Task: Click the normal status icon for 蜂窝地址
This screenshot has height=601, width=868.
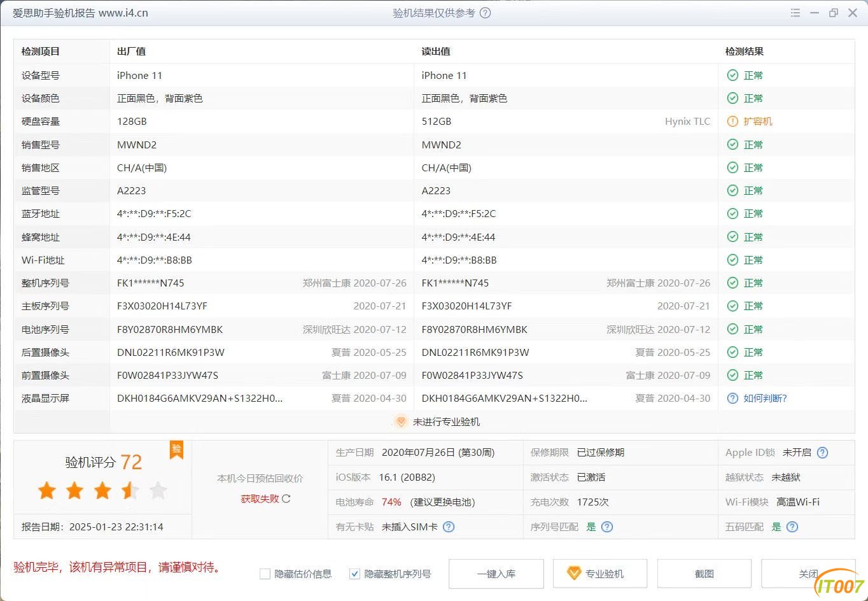Action: point(732,237)
